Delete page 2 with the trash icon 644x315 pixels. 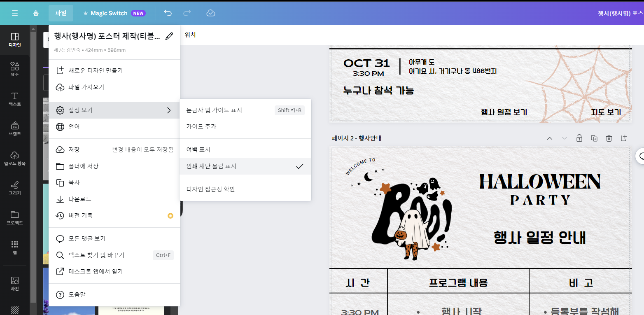pos(609,138)
